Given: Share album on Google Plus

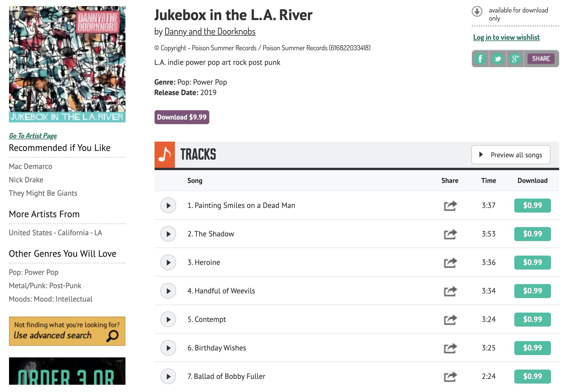Looking at the screenshot, I should [515, 59].
